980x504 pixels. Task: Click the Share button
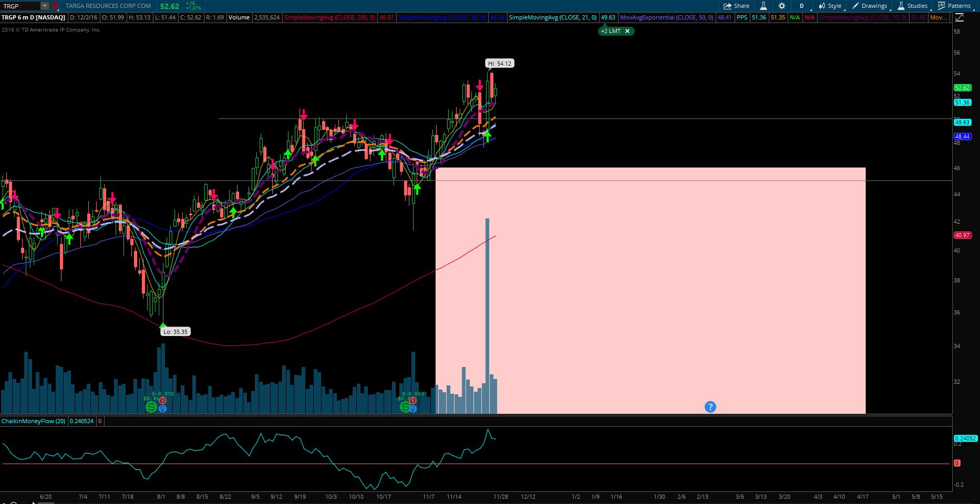pos(736,6)
